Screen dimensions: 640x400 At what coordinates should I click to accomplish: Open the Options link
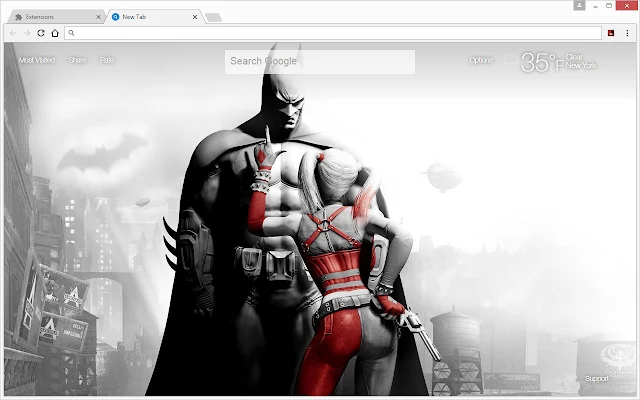click(481, 60)
